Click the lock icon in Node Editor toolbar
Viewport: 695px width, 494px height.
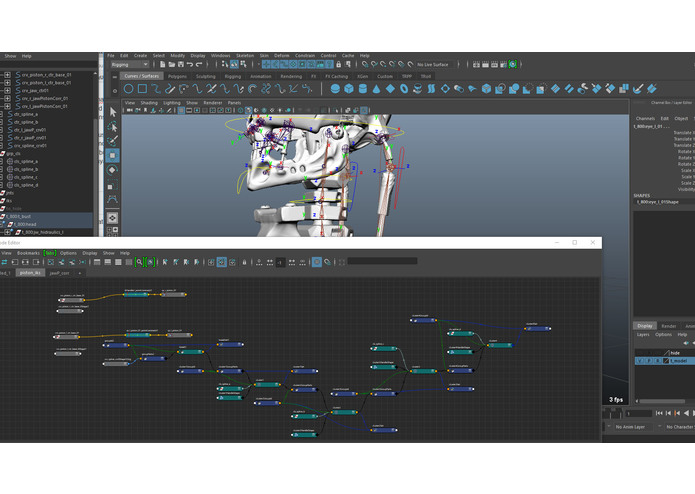244,262
